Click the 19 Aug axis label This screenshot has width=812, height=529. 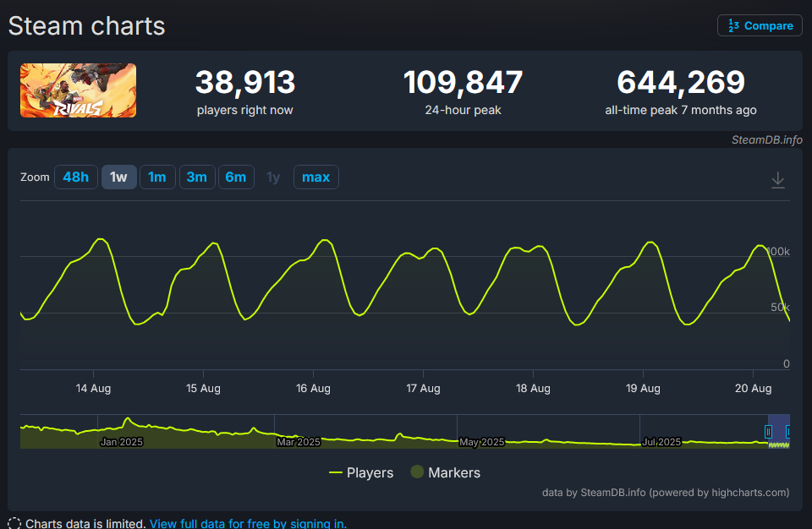(643, 388)
